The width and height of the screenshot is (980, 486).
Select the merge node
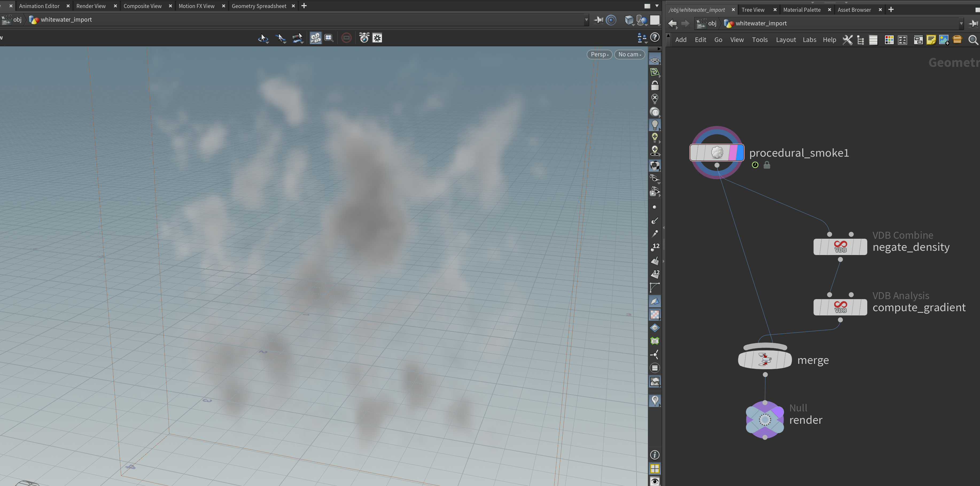tap(765, 360)
